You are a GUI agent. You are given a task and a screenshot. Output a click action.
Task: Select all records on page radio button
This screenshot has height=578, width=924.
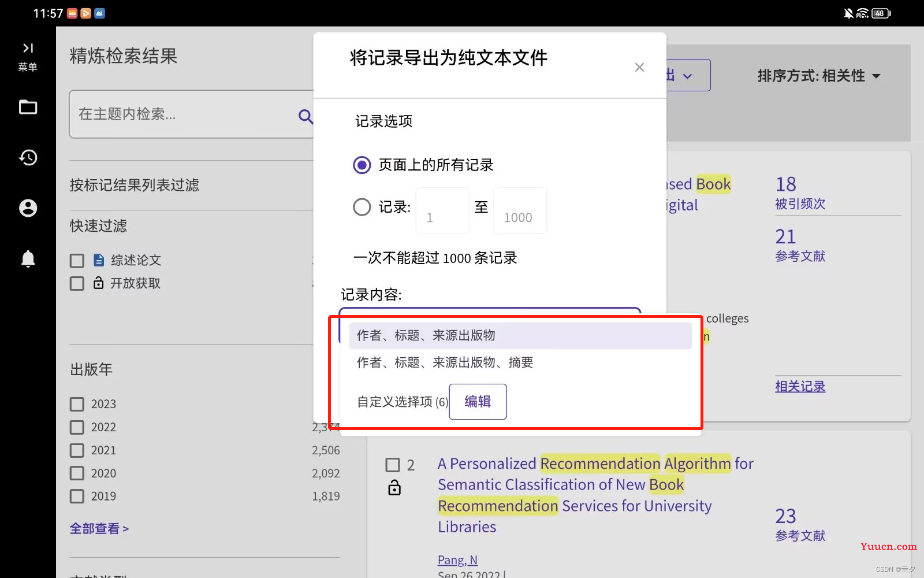[362, 165]
